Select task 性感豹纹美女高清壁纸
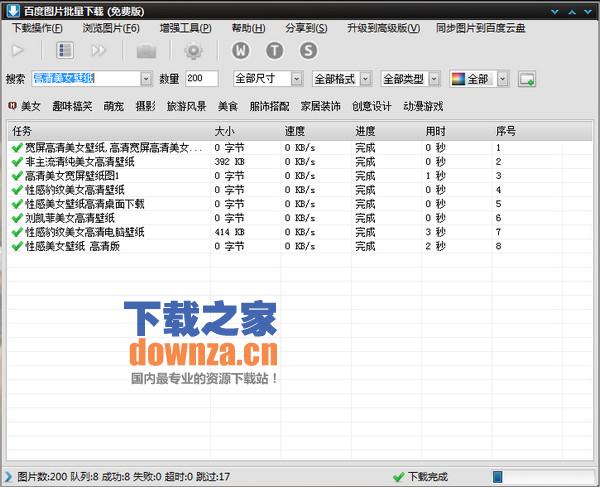600x487 pixels. click(75, 190)
